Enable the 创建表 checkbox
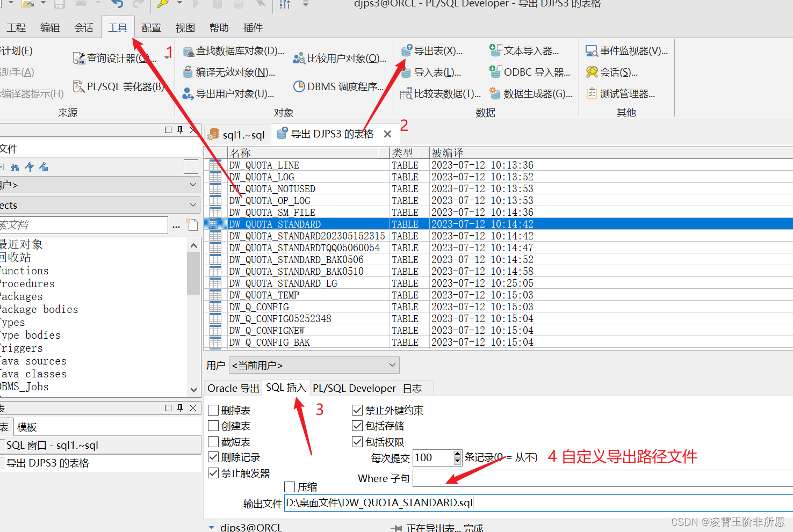Screen dimensions: 793x532 click(213, 426)
